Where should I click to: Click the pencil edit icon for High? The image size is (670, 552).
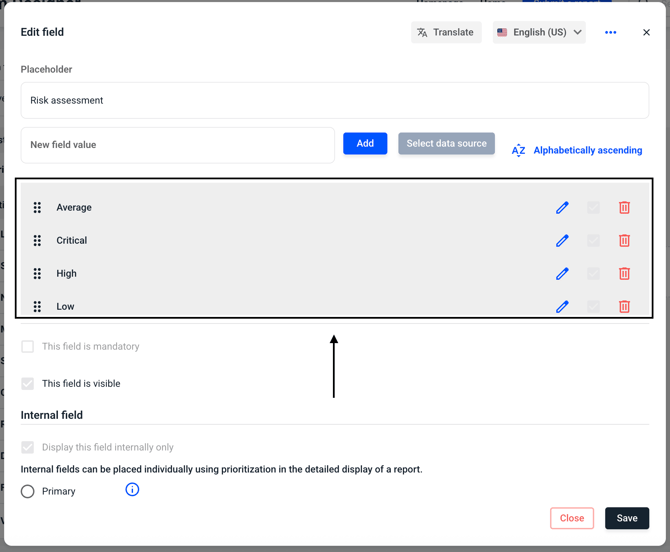(x=562, y=274)
